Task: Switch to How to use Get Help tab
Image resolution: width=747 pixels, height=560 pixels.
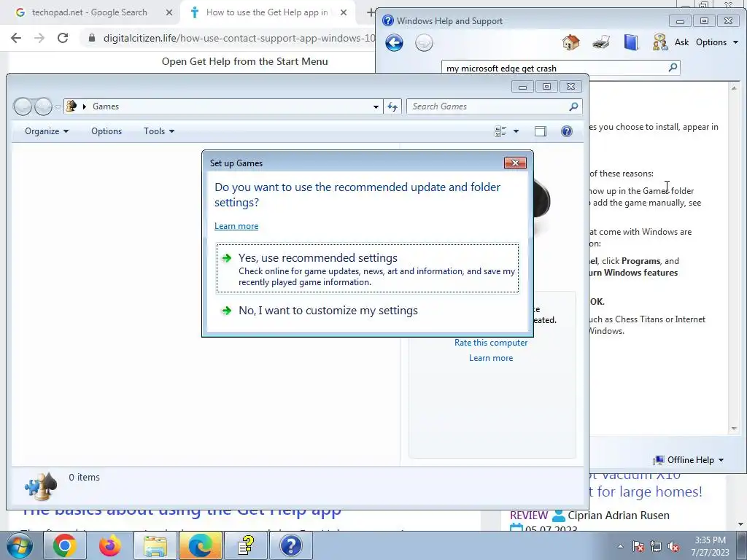Action: 268,13
